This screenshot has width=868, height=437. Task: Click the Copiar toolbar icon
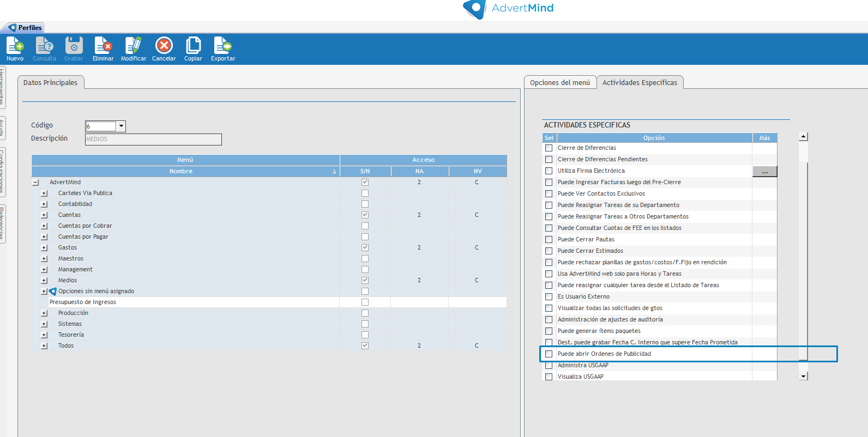click(193, 48)
